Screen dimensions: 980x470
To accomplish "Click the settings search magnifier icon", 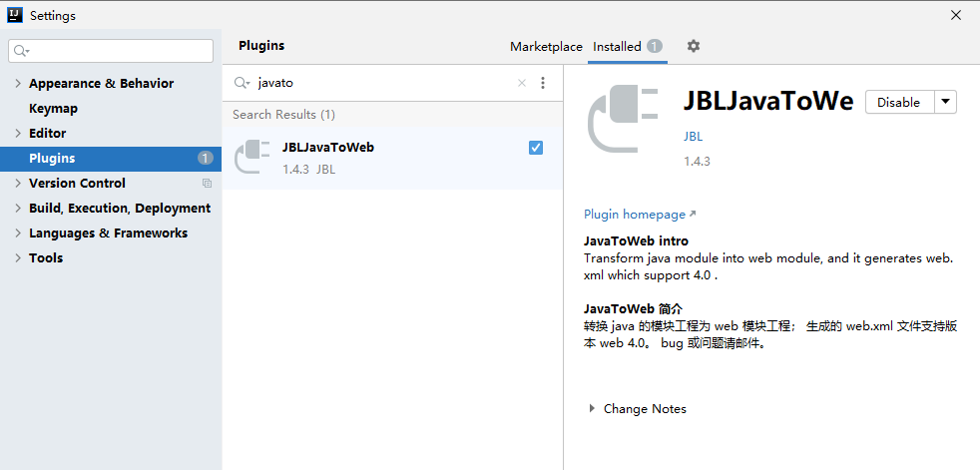I will [x=21, y=51].
